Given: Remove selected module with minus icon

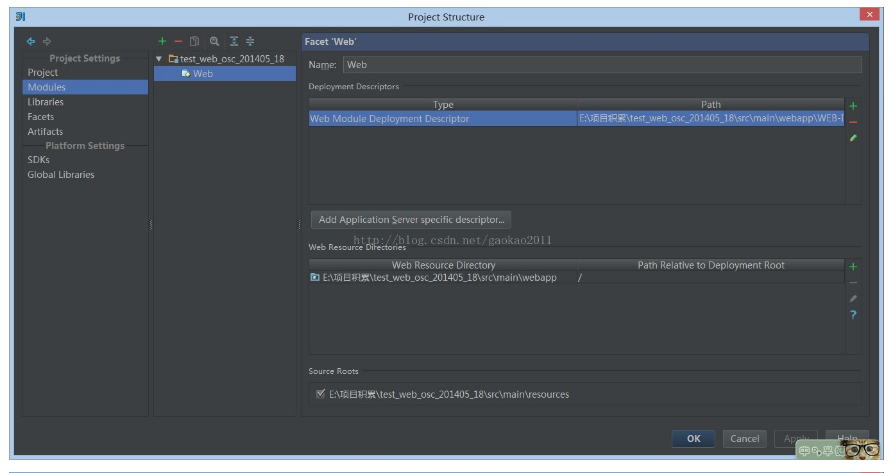Looking at the screenshot, I should click(x=178, y=41).
